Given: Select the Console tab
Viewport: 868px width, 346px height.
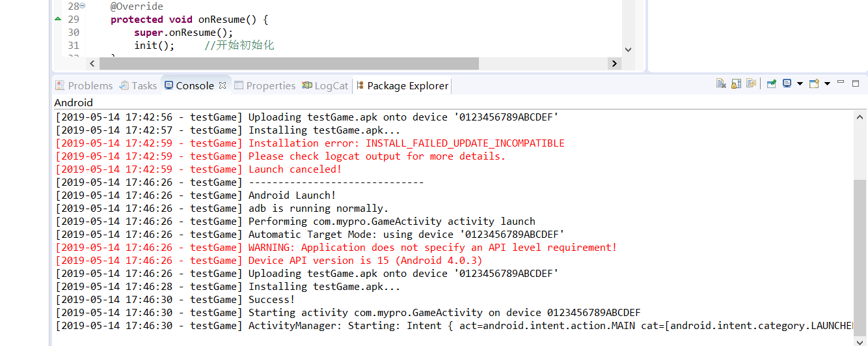Looking at the screenshot, I should [189, 85].
